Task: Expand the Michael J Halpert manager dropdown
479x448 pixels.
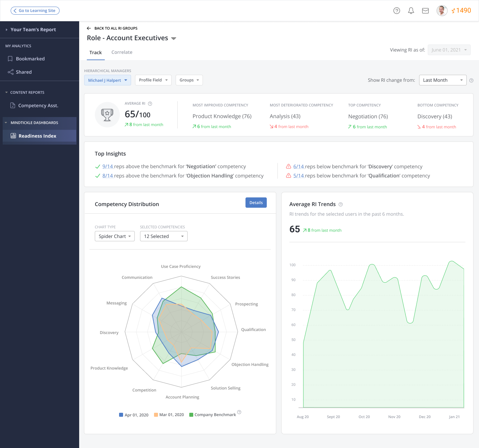Action: 107,80
